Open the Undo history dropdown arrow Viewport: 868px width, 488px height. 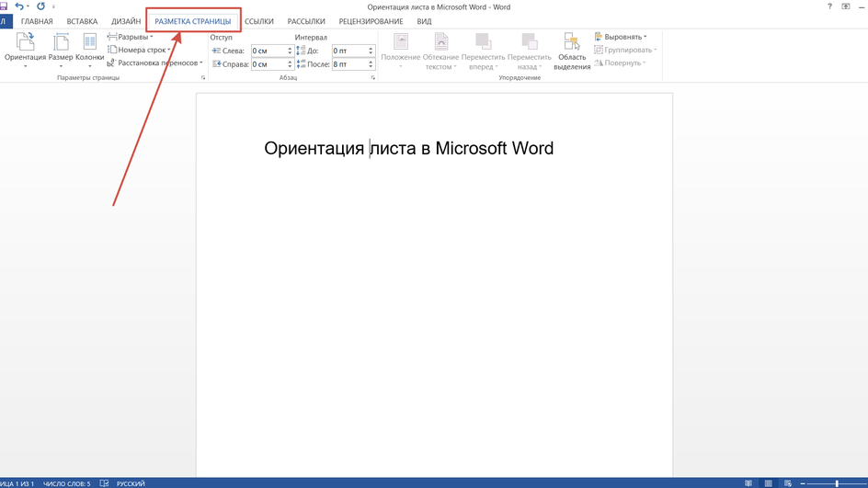pos(29,6)
